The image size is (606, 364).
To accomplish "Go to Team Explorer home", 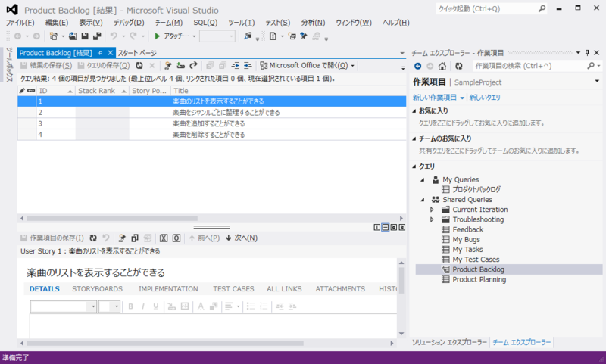I will (x=442, y=66).
